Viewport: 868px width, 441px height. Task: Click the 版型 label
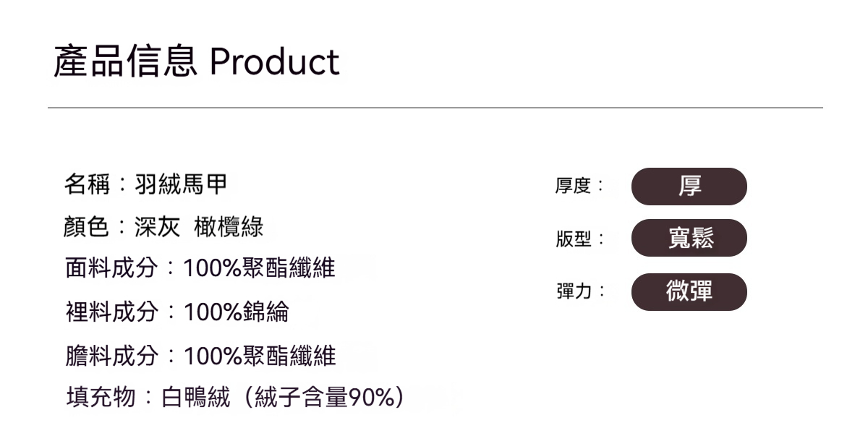point(573,239)
